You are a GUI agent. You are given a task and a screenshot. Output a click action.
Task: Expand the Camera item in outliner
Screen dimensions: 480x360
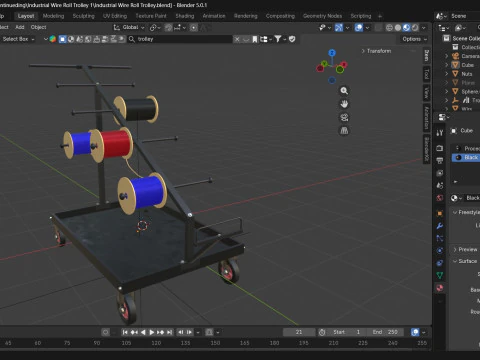click(x=447, y=56)
